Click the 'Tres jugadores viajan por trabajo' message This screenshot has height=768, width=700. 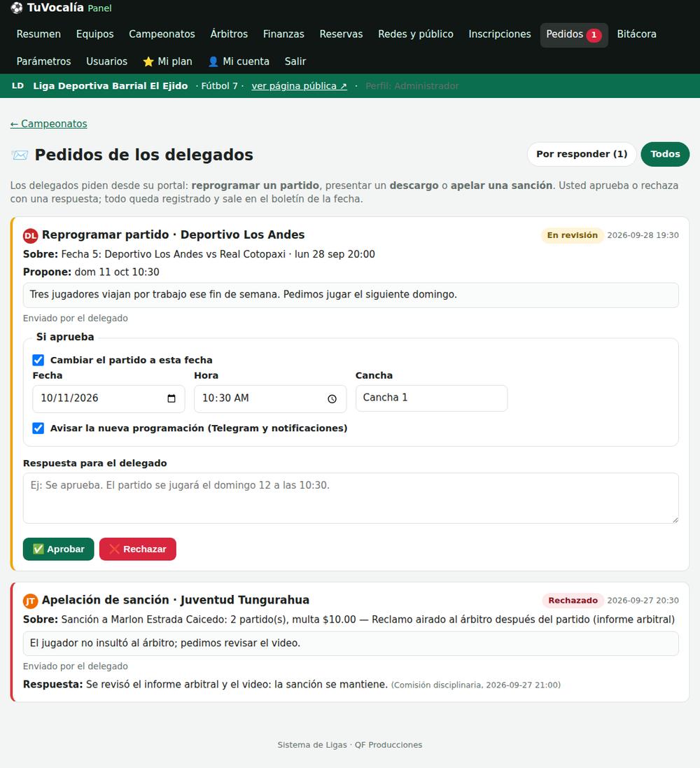(351, 295)
